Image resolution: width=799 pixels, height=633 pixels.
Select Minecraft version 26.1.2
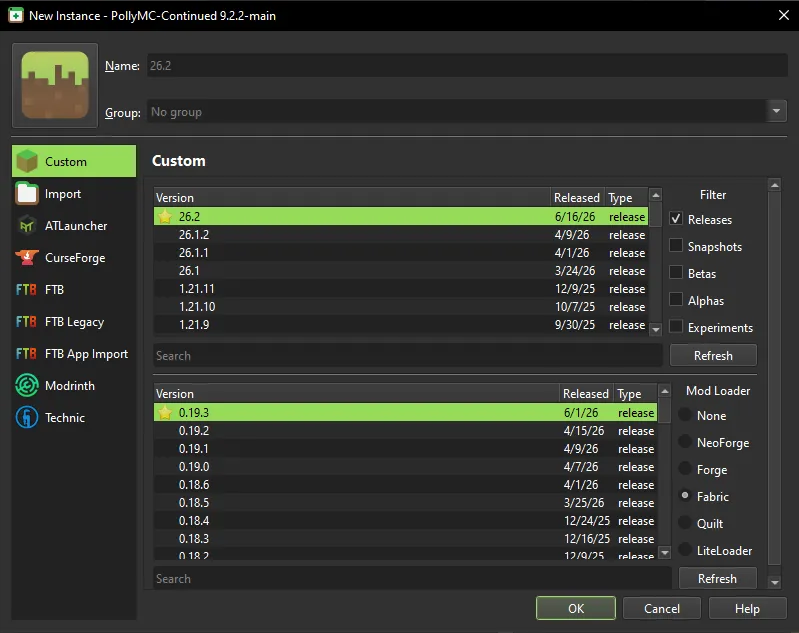401,234
